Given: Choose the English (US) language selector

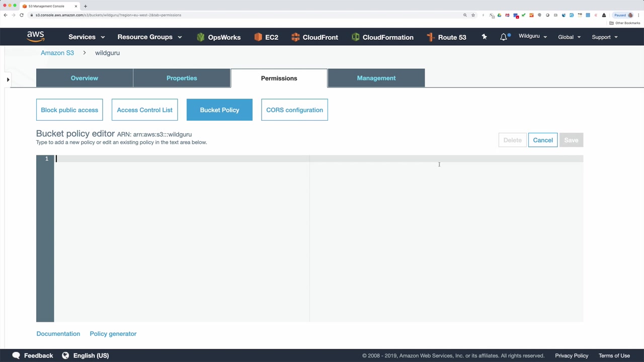Looking at the screenshot, I should coord(91,355).
